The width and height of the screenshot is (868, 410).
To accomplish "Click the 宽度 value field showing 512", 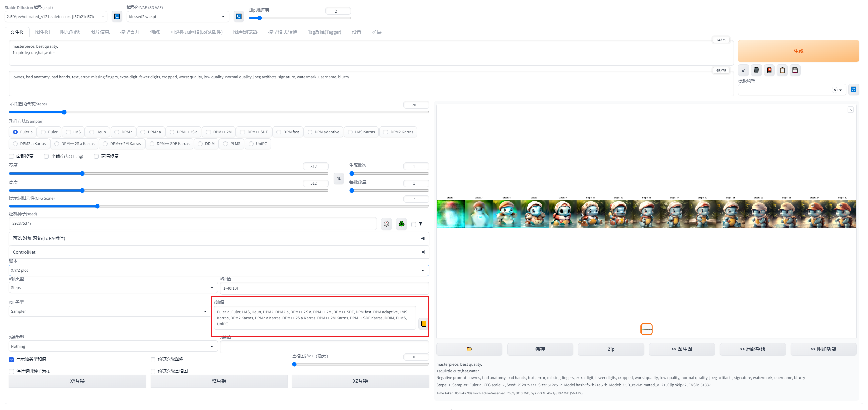I will (316, 167).
